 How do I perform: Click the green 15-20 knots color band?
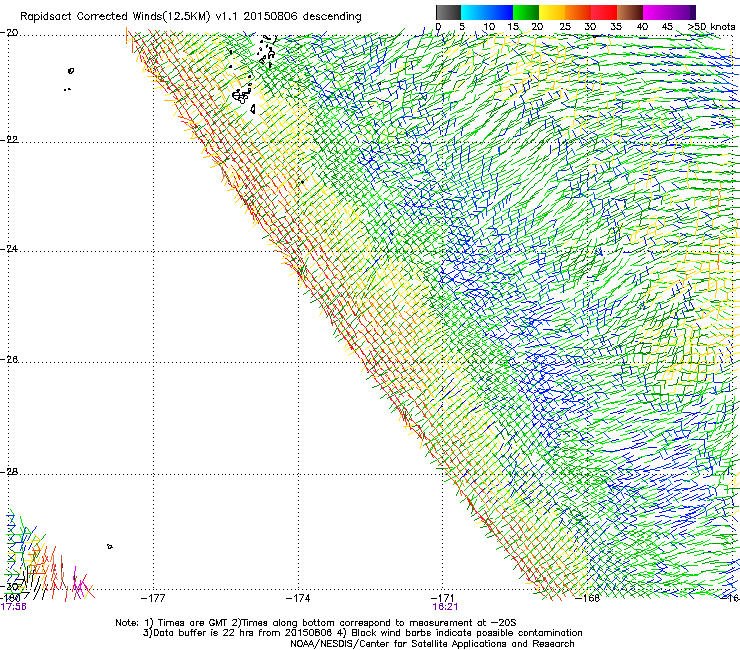pyautogui.click(x=526, y=12)
